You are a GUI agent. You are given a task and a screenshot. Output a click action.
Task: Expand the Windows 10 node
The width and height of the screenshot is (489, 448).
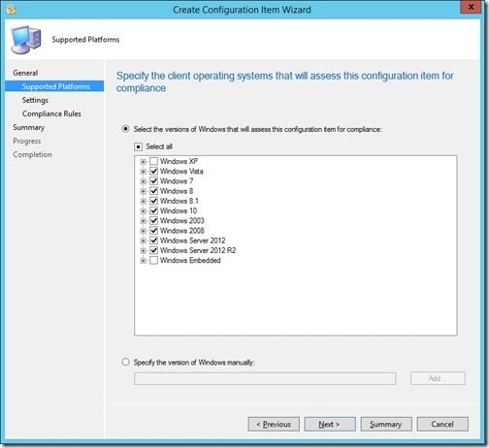(144, 211)
